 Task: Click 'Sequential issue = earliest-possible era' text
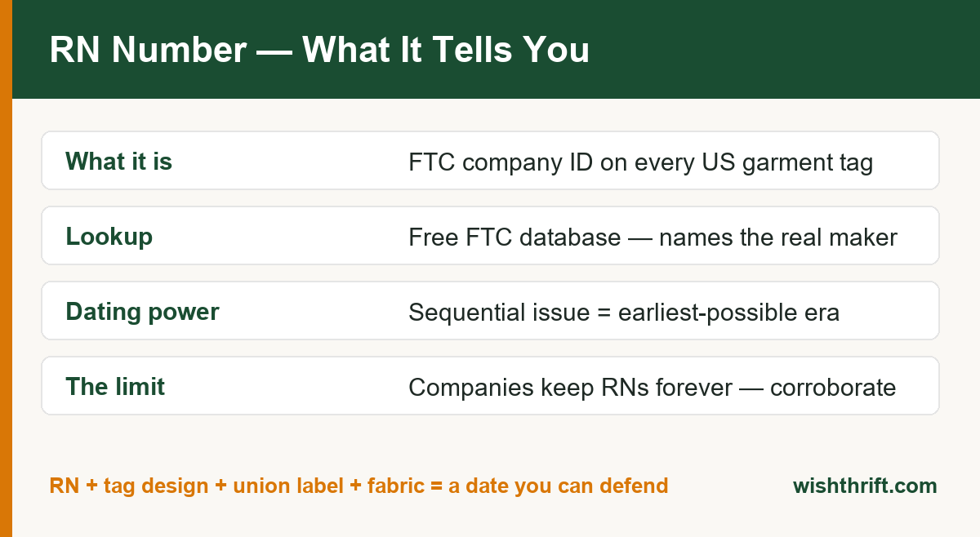624,313
